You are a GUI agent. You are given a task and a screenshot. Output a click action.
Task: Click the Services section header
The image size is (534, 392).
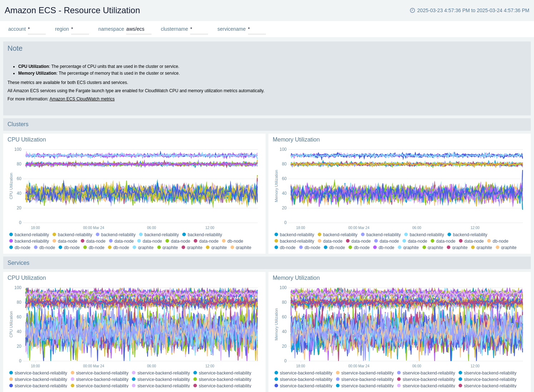[19, 263]
